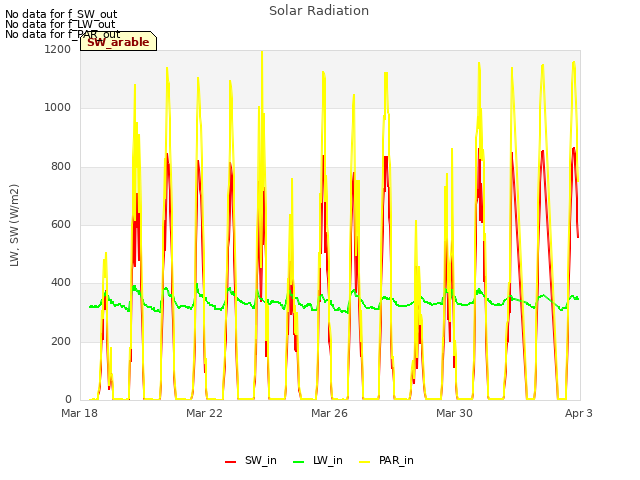Click the 200 y-axis tick label
The image size is (640, 480).
point(61,341)
